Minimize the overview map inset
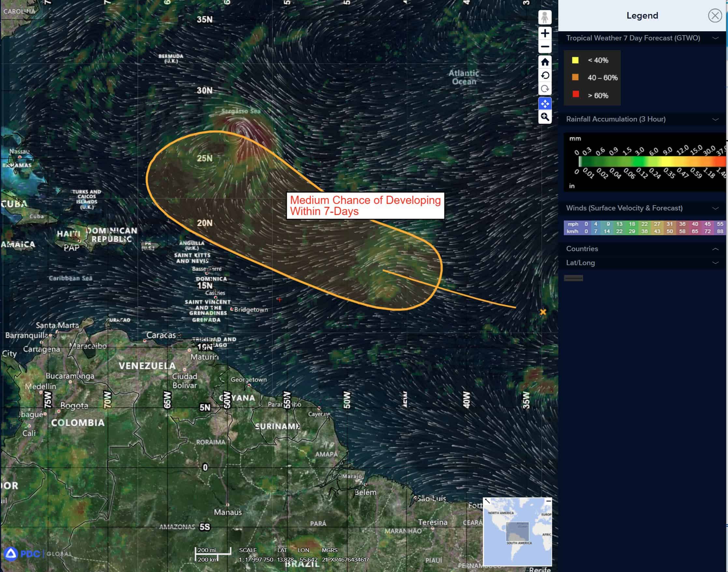Viewport: 728px width, 572px height. (x=548, y=501)
